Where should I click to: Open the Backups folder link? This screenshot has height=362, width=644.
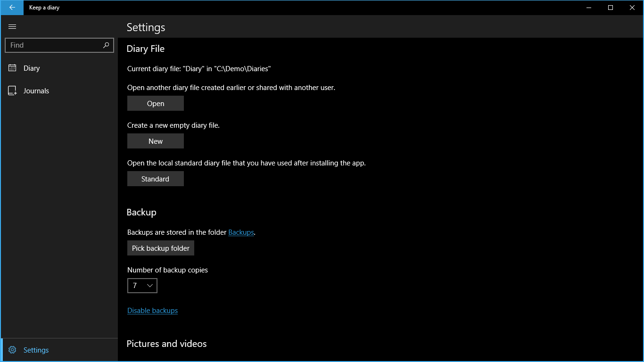(241, 232)
